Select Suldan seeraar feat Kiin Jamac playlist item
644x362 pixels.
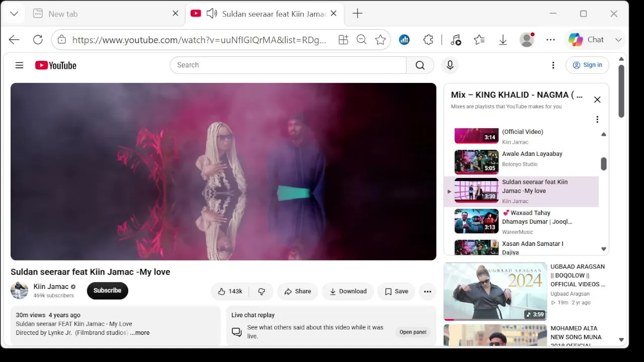coord(521,192)
